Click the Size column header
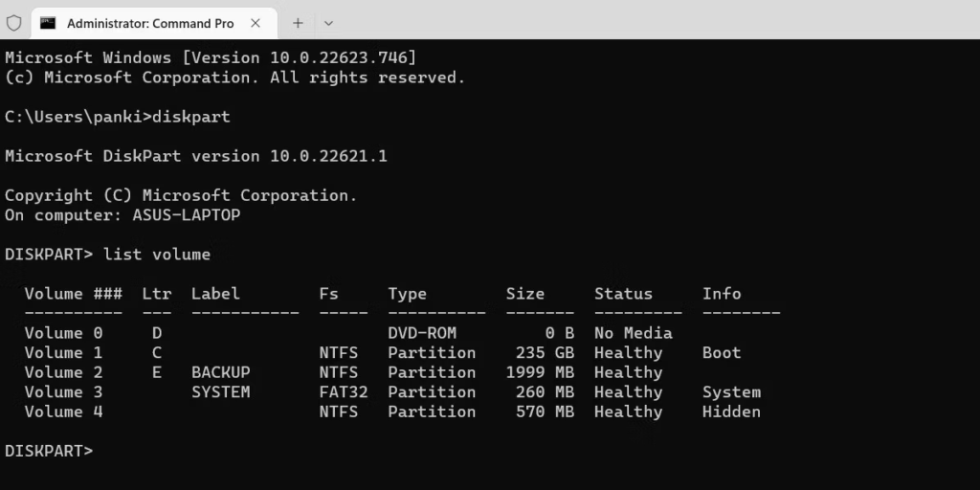This screenshot has width=980, height=490. point(524,294)
